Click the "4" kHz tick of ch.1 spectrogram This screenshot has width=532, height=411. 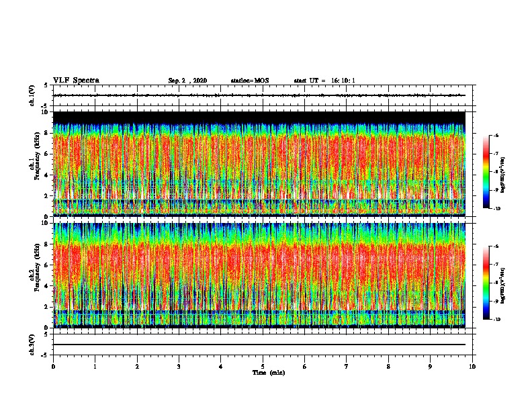coord(47,175)
